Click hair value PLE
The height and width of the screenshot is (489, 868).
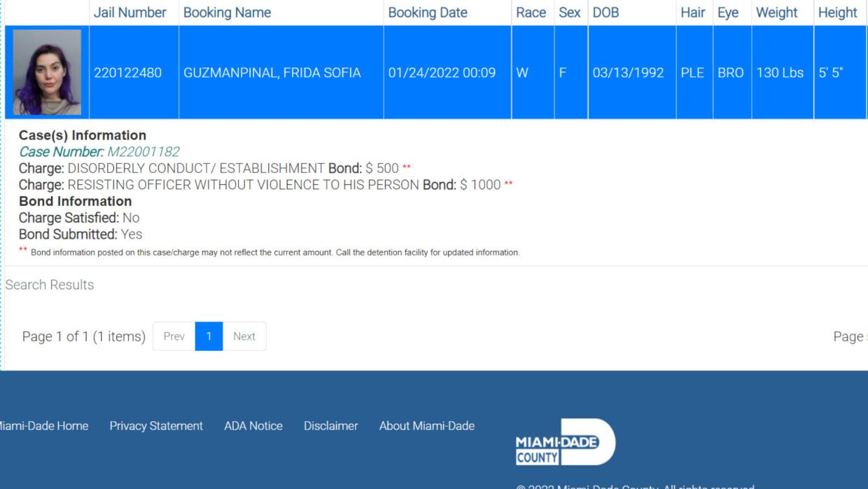692,73
